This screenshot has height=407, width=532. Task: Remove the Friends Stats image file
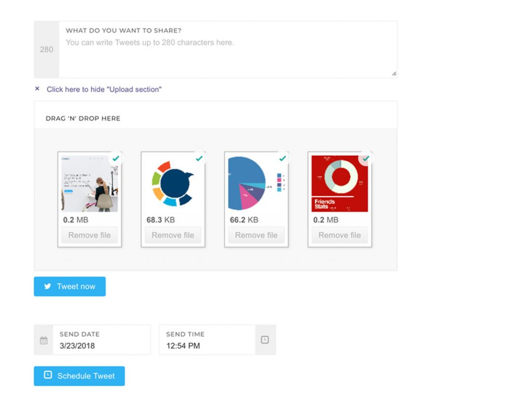(x=339, y=235)
